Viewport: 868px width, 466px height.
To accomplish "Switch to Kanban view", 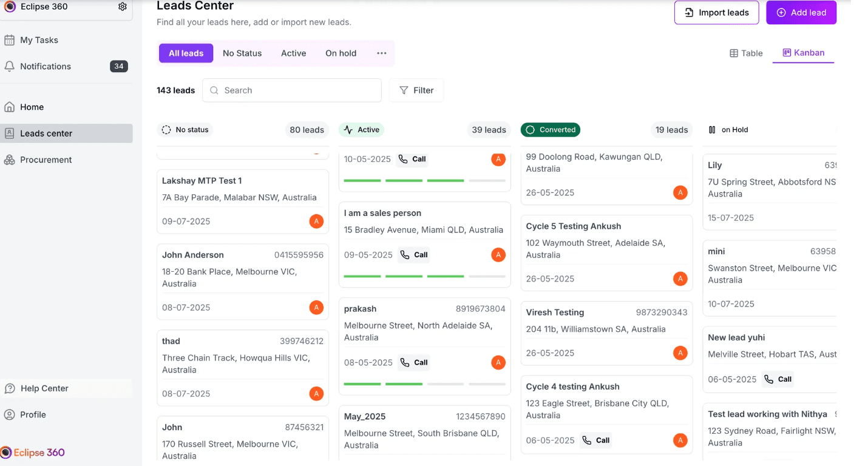I will pos(804,53).
